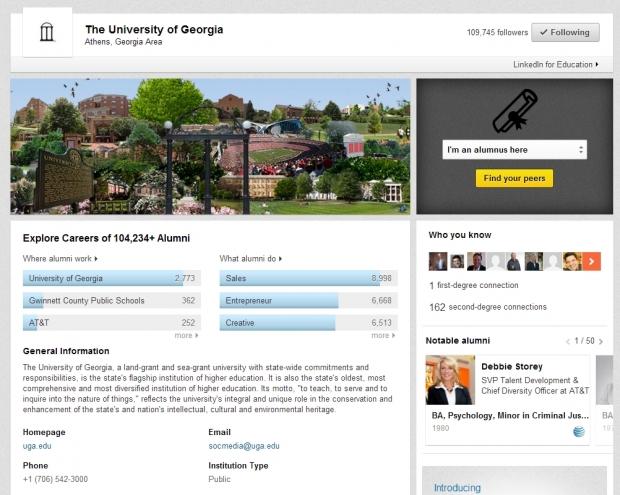Go to the previous notable alumni

tap(568, 342)
